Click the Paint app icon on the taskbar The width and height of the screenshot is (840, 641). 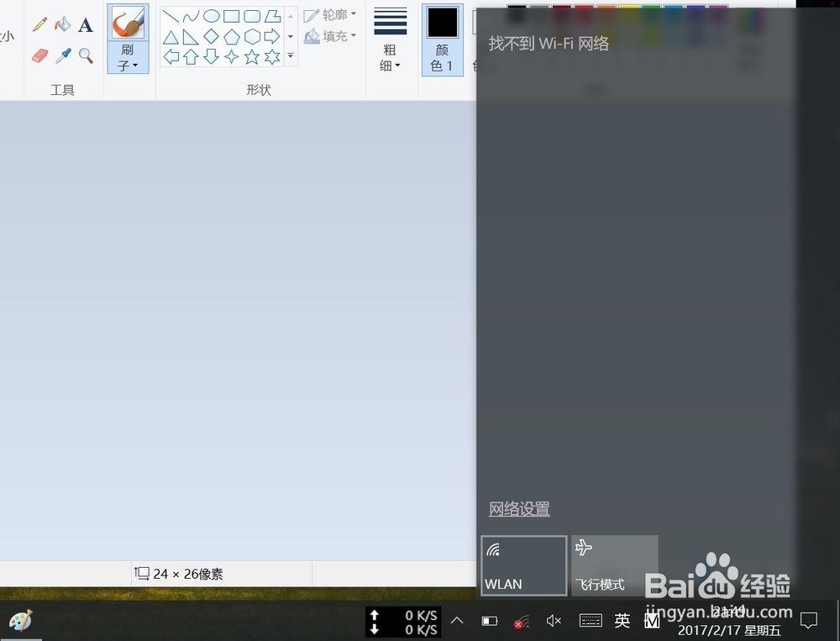(x=21, y=621)
